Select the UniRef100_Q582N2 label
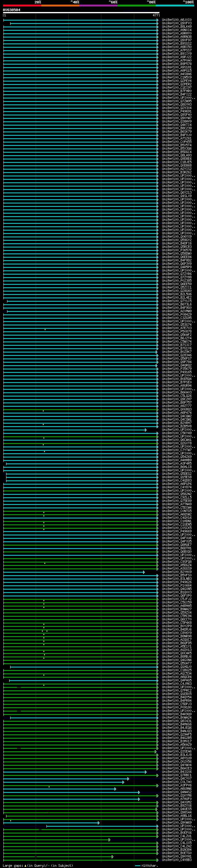Image resolution: width=197 pixels, height=868 pixels. click(x=177, y=494)
